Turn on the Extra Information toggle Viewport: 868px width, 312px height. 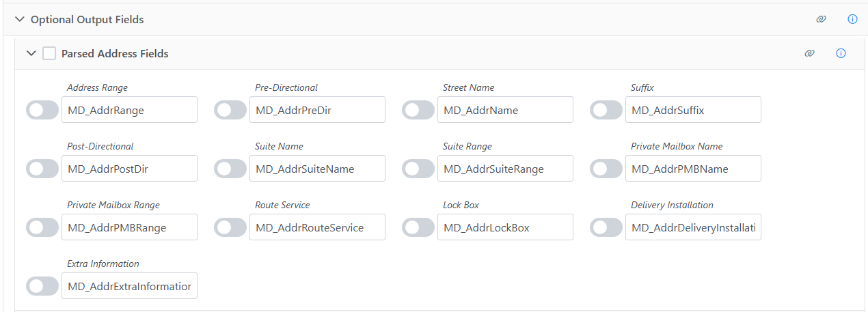(x=42, y=286)
